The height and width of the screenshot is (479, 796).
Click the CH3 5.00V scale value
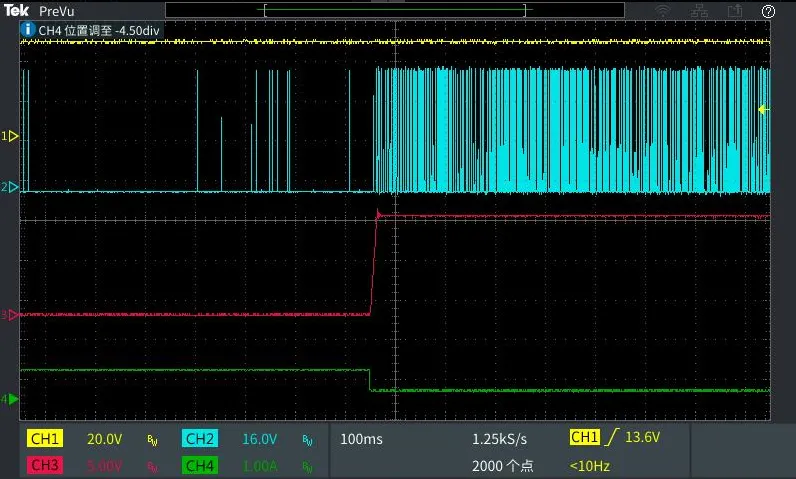click(x=105, y=465)
